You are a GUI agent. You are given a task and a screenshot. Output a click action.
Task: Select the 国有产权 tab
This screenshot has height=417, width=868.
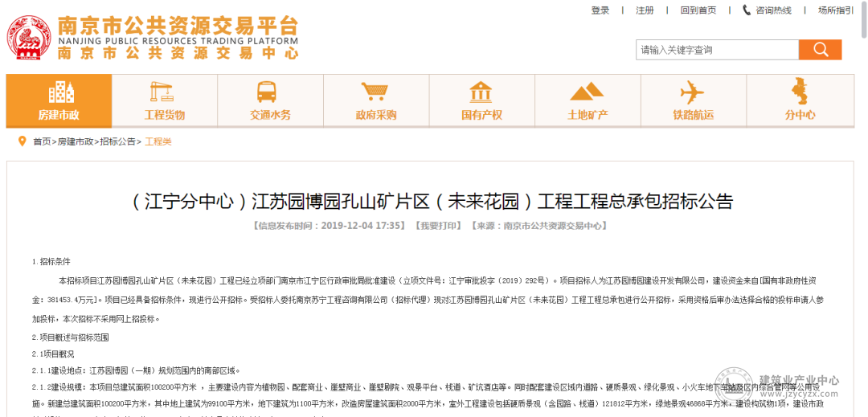(481, 100)
